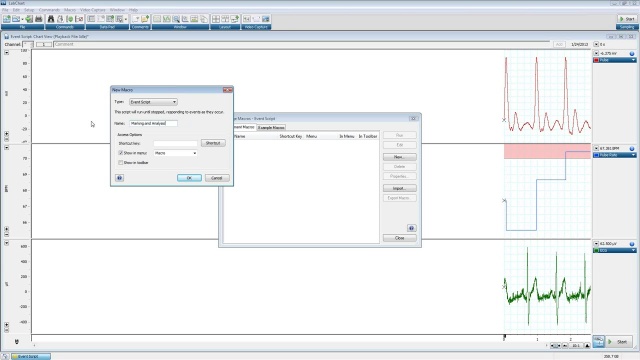Image resolution: width=640 pixels, height=360 pixels.
Task: Click the Video Capture monitor icon
Action: tap(266, 19)
